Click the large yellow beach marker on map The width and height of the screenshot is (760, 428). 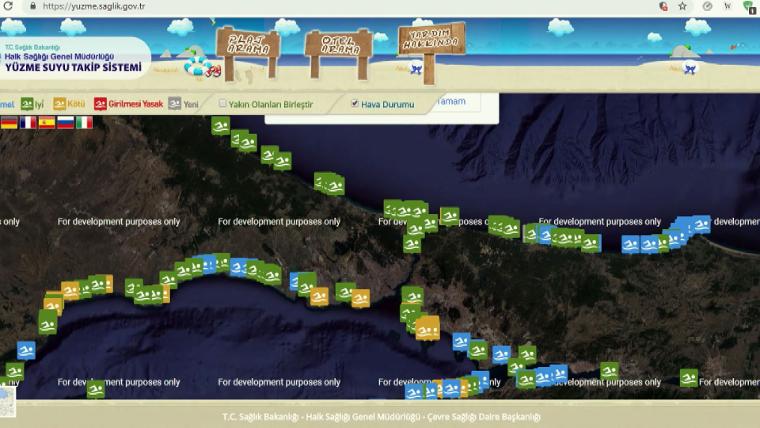427,327
